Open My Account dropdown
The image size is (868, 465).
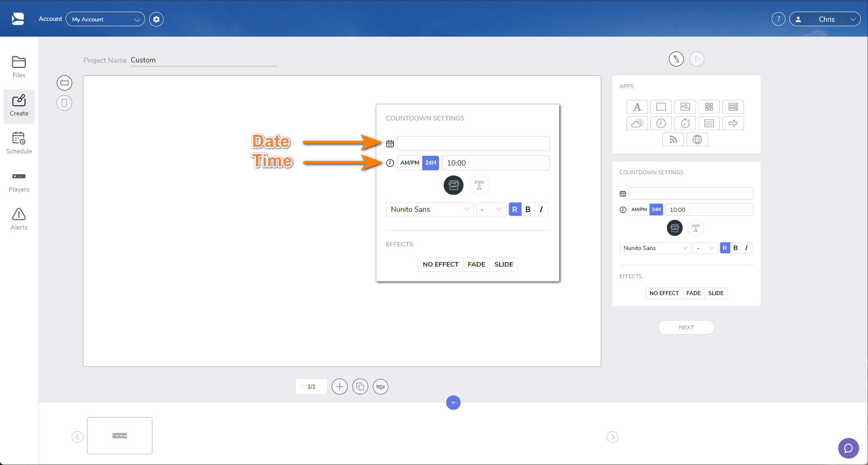click(105, 19)
